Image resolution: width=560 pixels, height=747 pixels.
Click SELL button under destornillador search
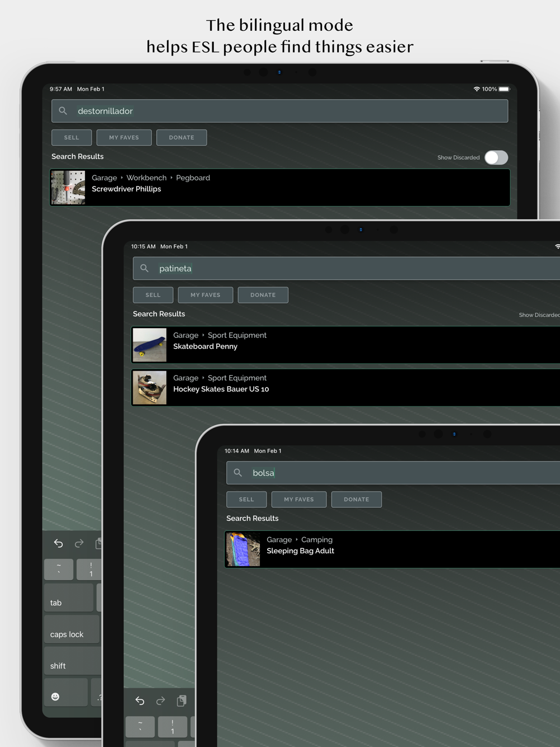coord(72,138)
